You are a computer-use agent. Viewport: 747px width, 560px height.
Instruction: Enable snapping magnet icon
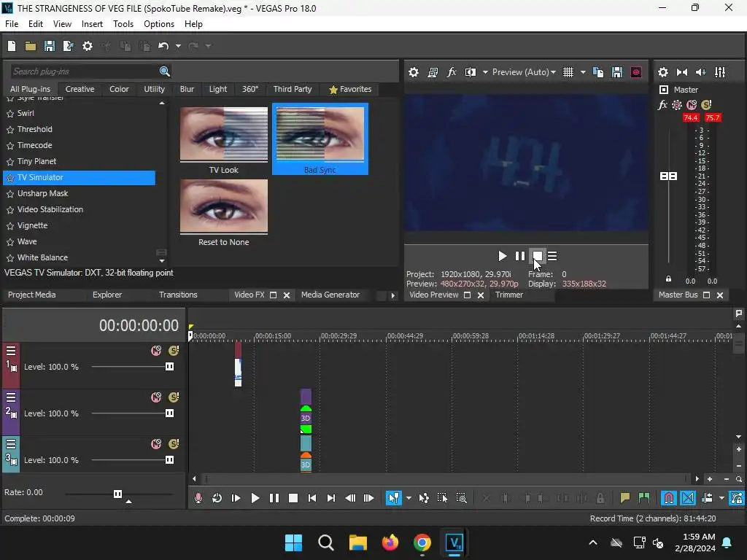pos(668,498)
